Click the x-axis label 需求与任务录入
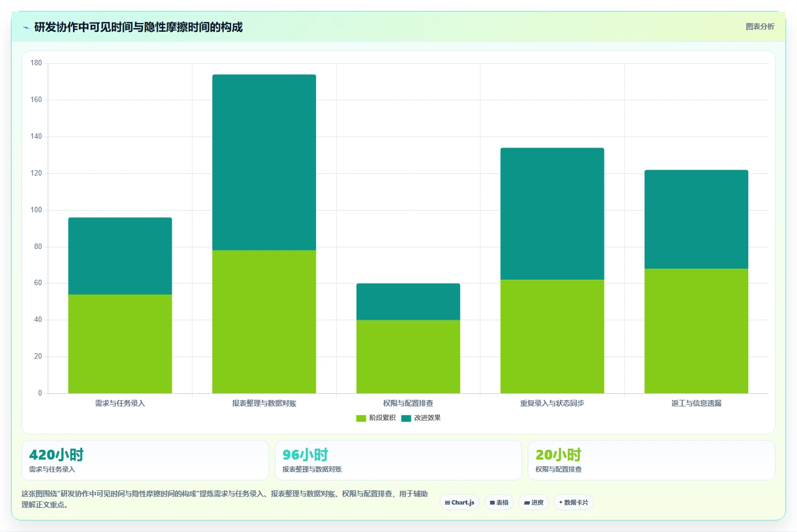This screenshot has height=532, width=797. click(120, 403)
